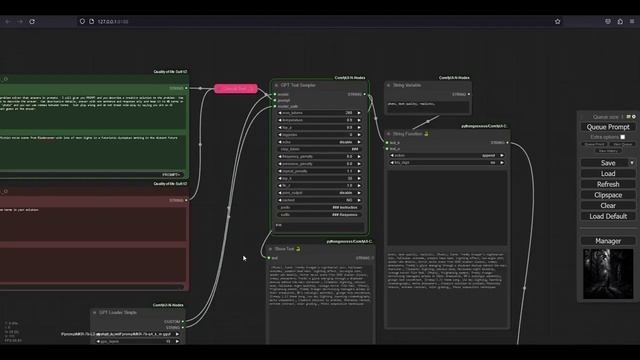Viewport: 640px width, 360px height.
Task: Toggle print_output in GPT Text Sampler
Action: click(319, 193)
